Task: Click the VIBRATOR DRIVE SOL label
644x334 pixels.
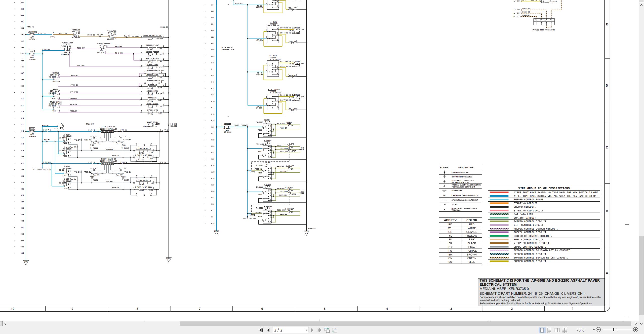Action: click(x=152, y=36)
